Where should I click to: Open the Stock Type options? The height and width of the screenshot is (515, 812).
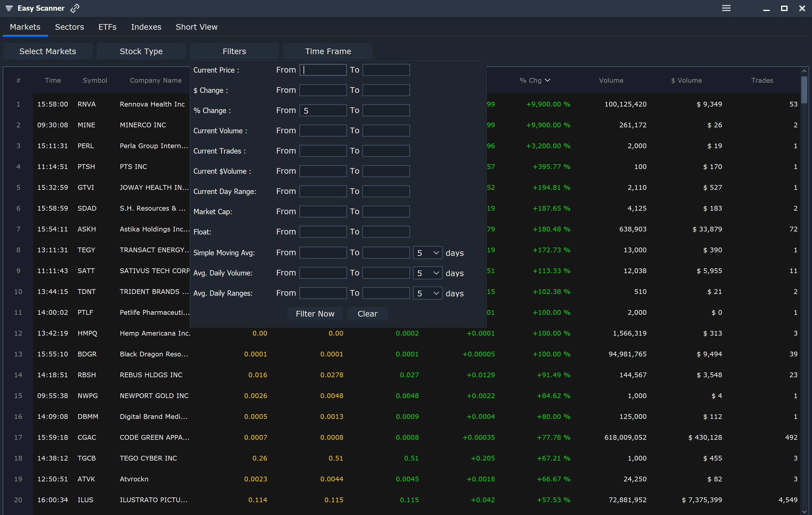[141, 51]
